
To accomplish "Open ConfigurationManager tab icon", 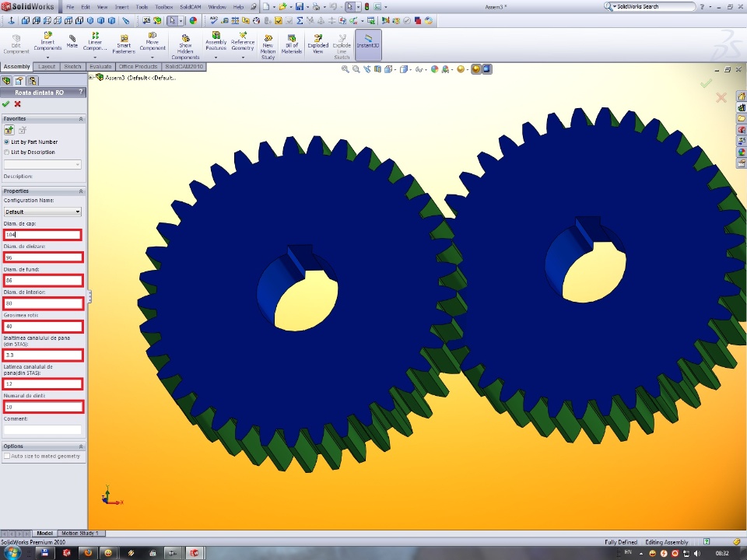I will tap(32, 80).
